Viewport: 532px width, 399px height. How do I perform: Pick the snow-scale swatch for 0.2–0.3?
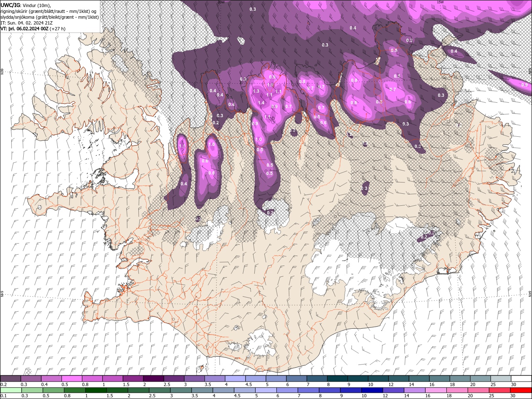coord(10,379)
